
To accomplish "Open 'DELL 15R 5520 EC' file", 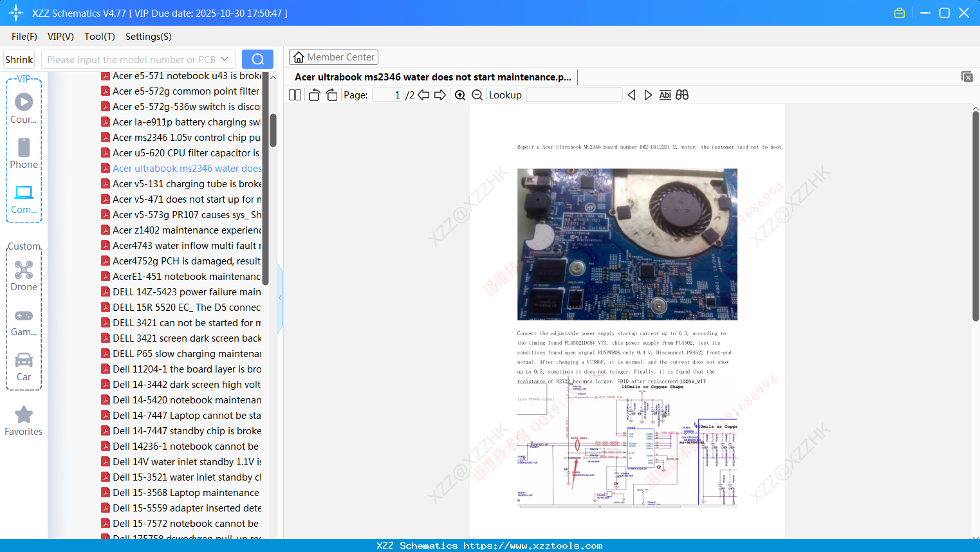I will [181, 308].
